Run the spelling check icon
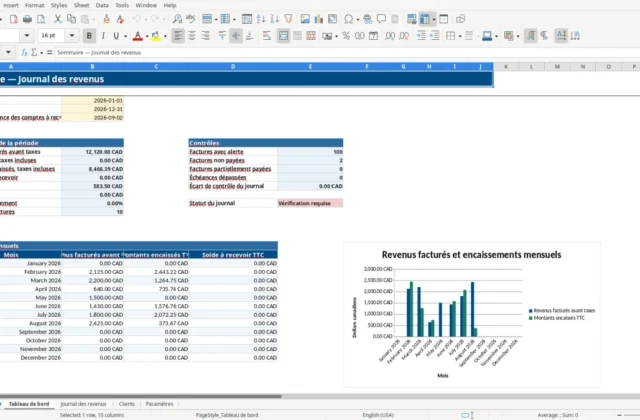This screenshot has height=420, width=640. pos(191,19)
